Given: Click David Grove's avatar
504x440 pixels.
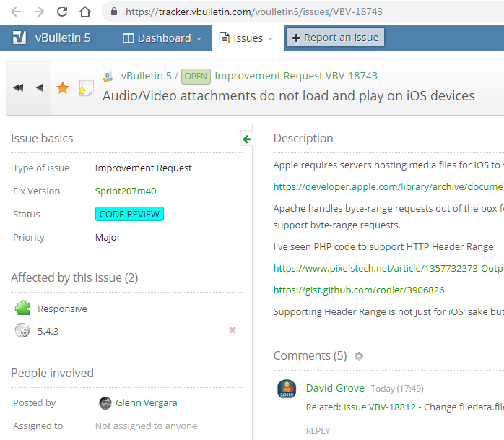Looking at the screenshot, I should (287, 389).
